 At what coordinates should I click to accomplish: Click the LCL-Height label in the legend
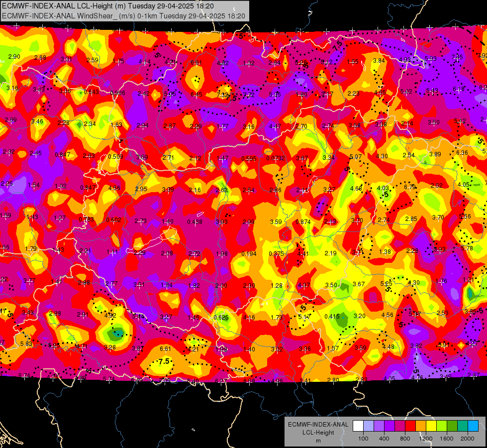click(x=318, y=433)
